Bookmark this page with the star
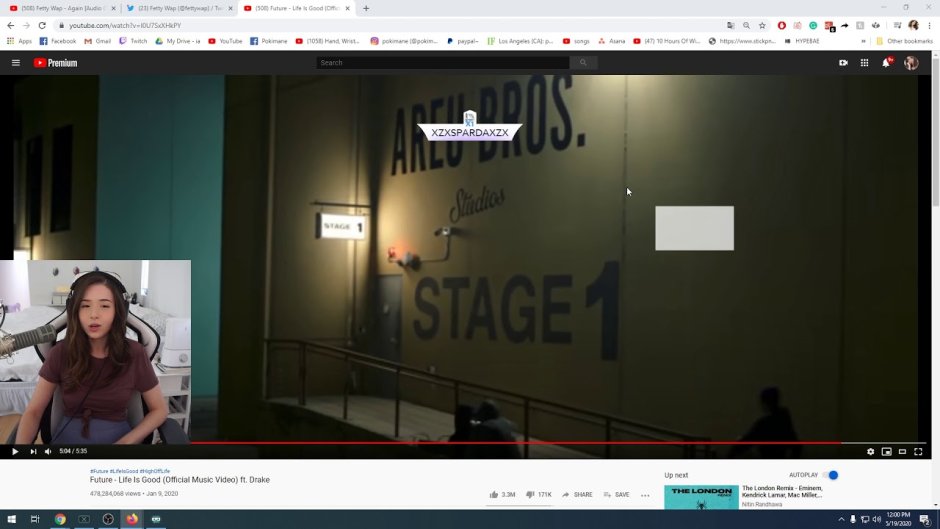Screen dimensions: 940x529 pos(762,25)
